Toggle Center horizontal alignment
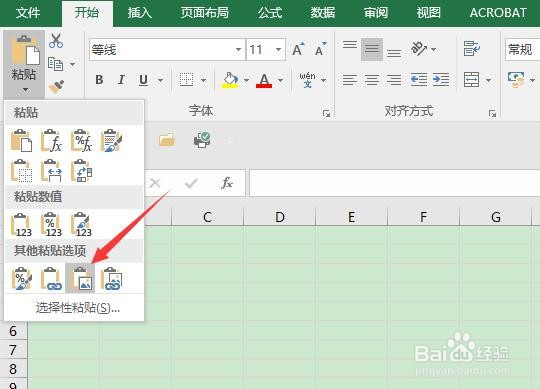This screenshot has height=389, width=540. tap(372, 80)
